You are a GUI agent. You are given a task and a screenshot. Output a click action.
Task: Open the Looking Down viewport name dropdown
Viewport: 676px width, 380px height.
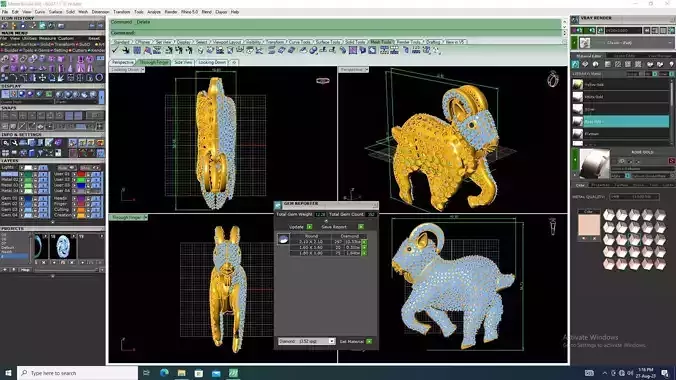click(x=143, y=69)
